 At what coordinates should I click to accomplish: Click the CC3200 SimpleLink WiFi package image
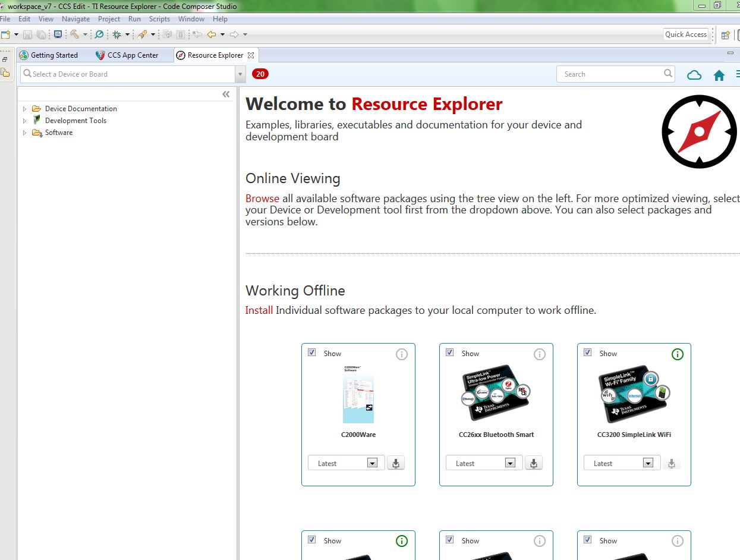[x=634, y=394]
